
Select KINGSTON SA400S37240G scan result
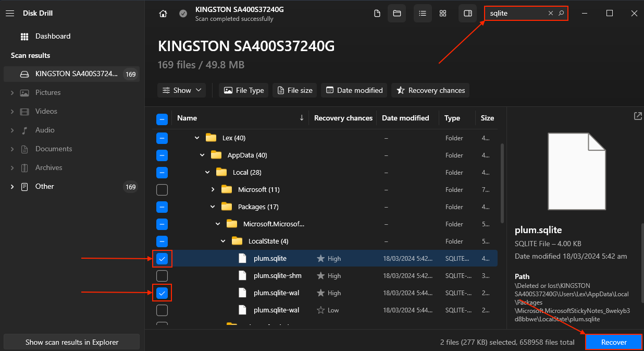[71, 74]
